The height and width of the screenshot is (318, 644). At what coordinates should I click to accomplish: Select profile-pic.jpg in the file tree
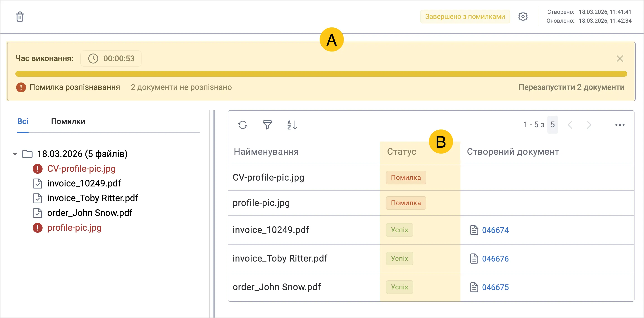coord(74,228)
